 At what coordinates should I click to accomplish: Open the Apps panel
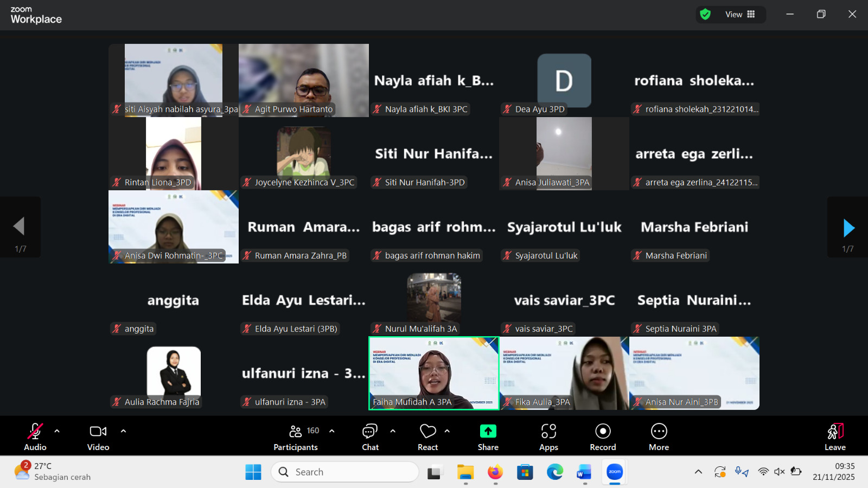point(548,436)
